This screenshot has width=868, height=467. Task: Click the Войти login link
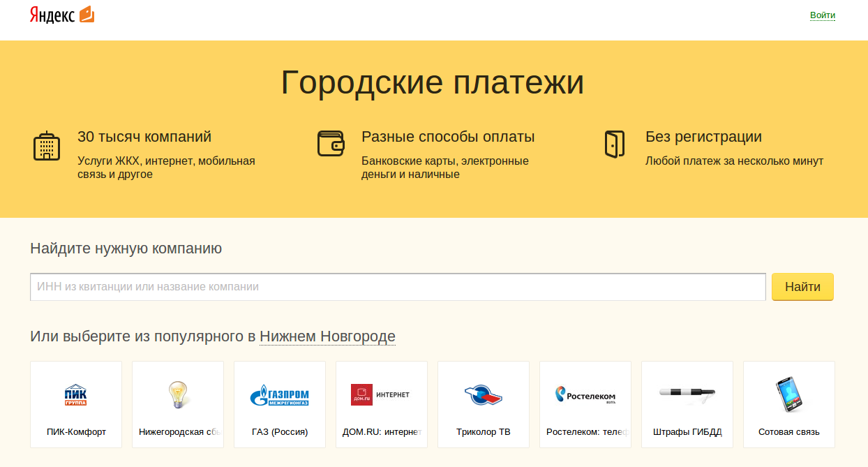pyautogui.click(x=822, y=15)
